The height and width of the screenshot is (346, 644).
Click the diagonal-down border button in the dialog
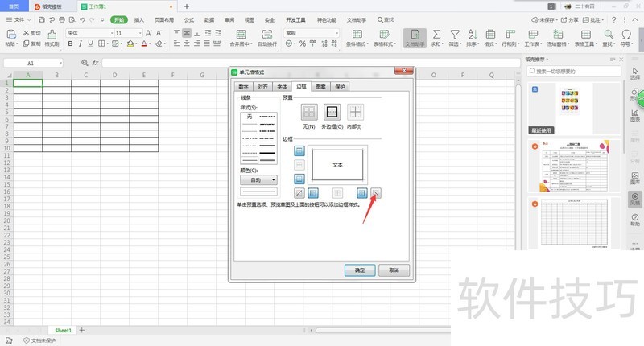pos(376,193)
